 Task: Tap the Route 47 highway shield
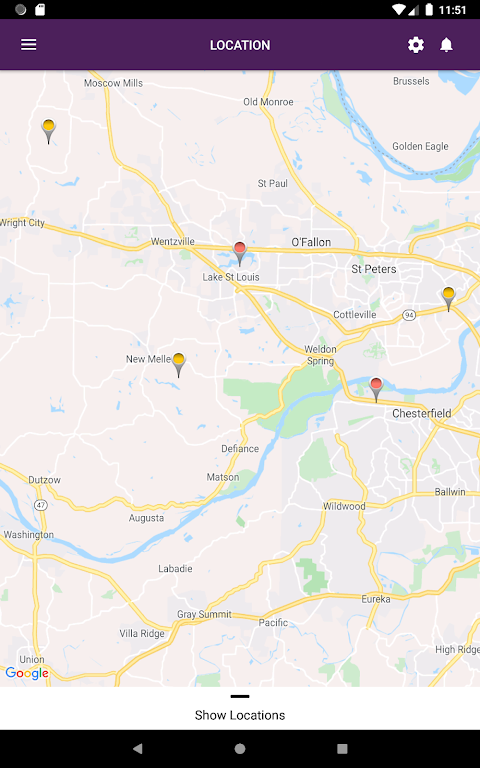(x=41, y=504)
